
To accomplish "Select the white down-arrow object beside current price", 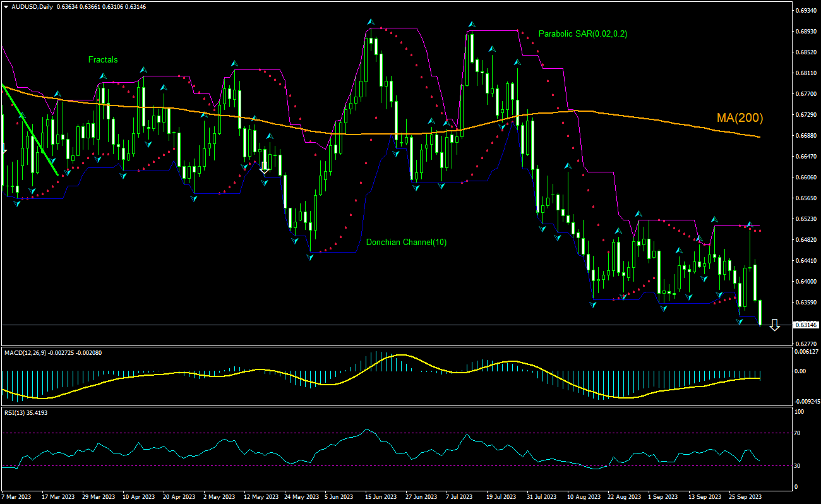I will (x=776, y=325).
